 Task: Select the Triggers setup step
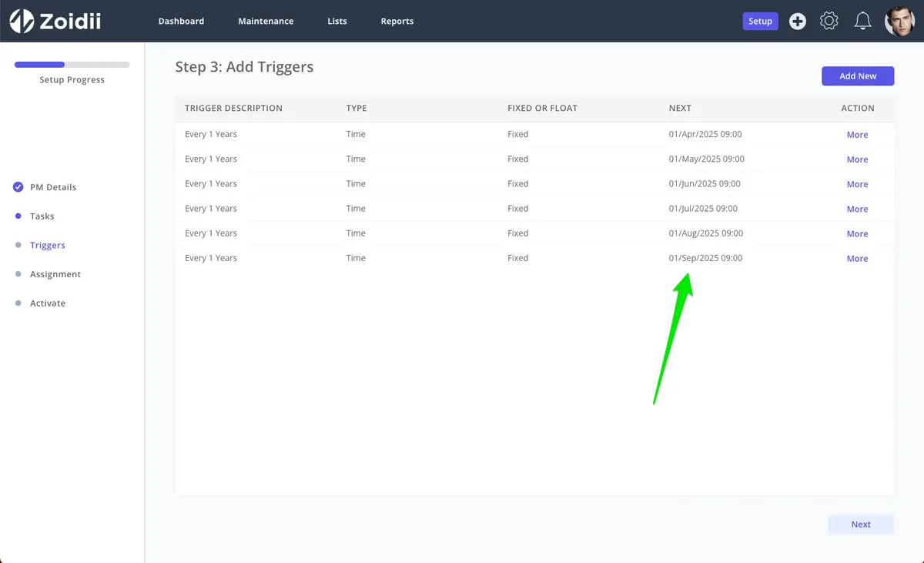[x=48, y=245]
